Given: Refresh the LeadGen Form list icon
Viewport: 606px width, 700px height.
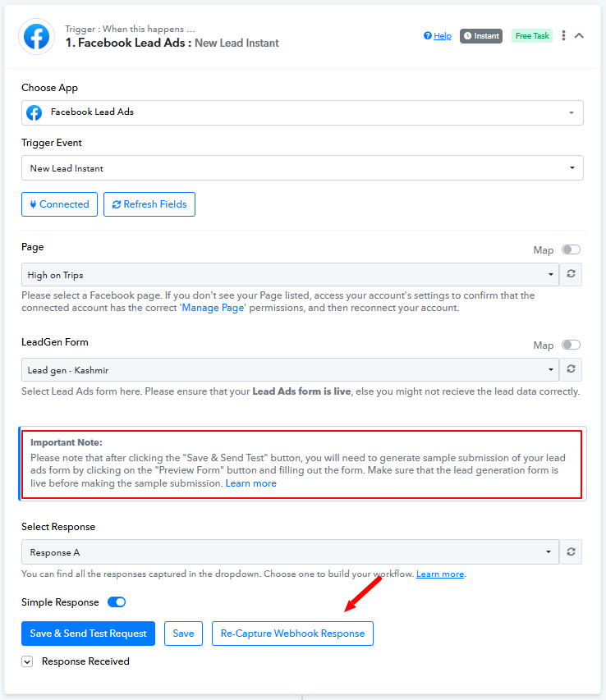Looking at the screenshot, I should click(x=571, y=369).
